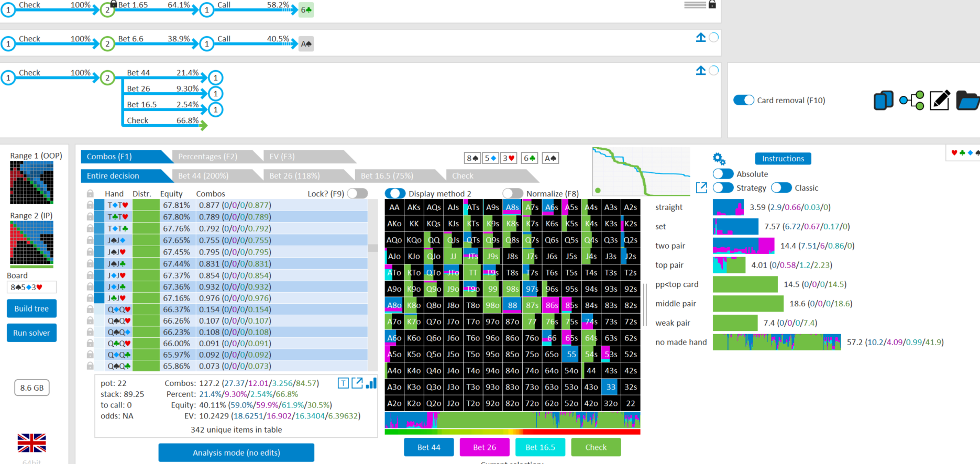The width and height of the screenshot is (980, 464).
Task: Select radio circle in Bet 6.6 row
Action: click(713, 37)
